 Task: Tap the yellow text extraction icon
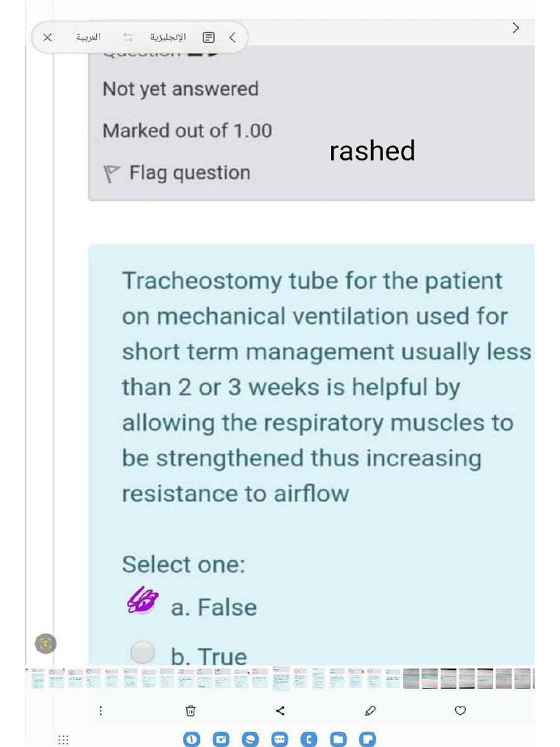(x=46, y=643)
